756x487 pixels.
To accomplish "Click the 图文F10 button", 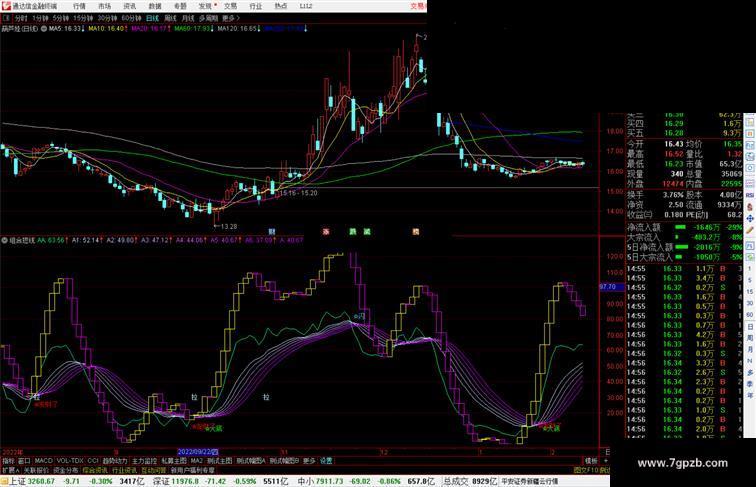I will pos(585,470).
